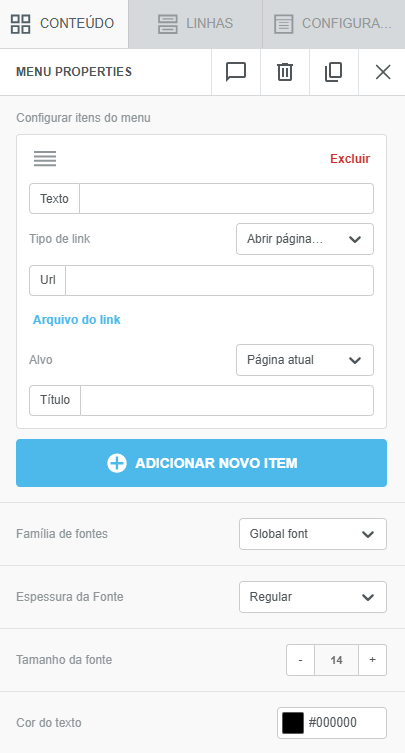Expand the Alvo dropdown showing Página atual
Screen dimensions: 405x753
tap(305, 360)
